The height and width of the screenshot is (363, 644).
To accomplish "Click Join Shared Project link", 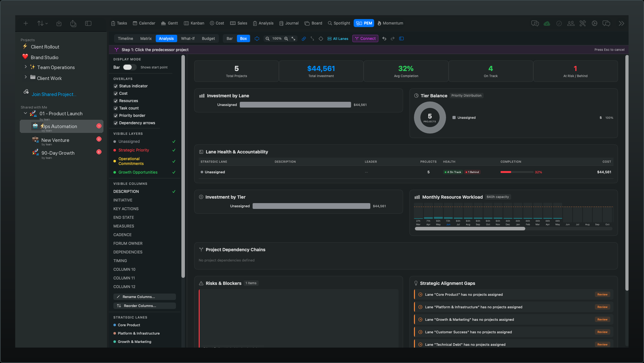I will pos(54,94).
